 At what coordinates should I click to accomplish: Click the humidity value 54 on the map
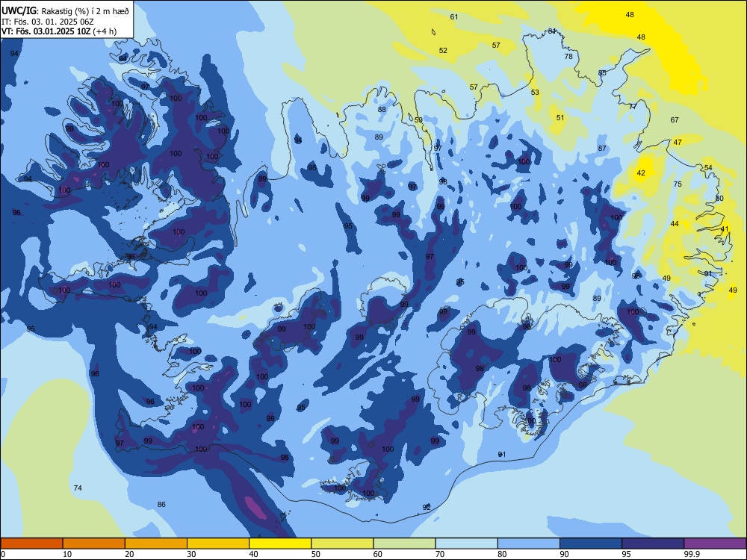(x=708, y=167)
